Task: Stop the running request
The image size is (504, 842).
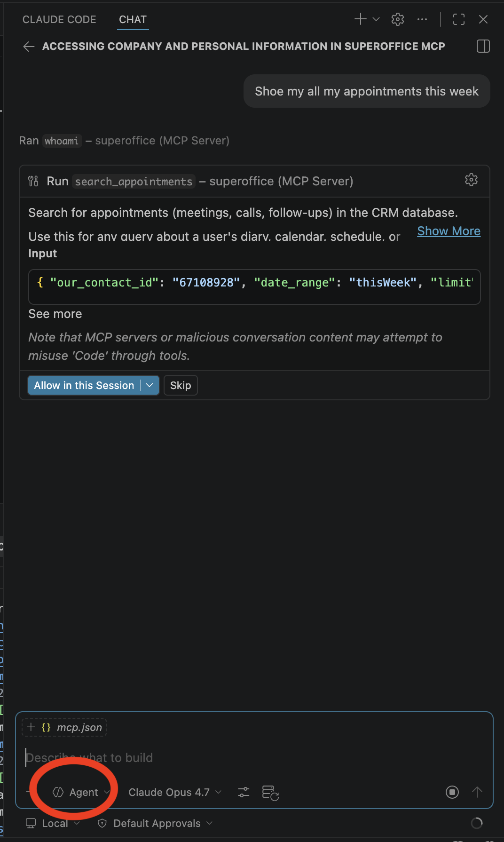Action: tap(452, 792)
